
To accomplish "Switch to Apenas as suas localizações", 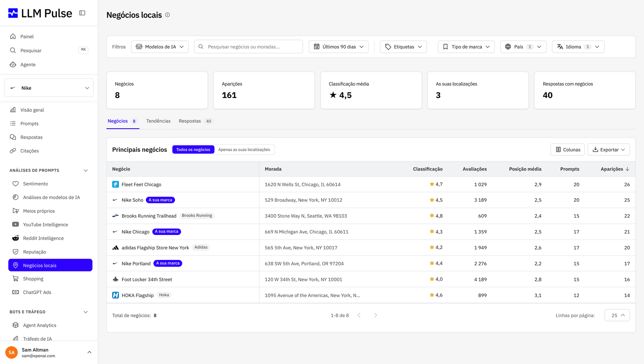I will [x=244, y=149].
